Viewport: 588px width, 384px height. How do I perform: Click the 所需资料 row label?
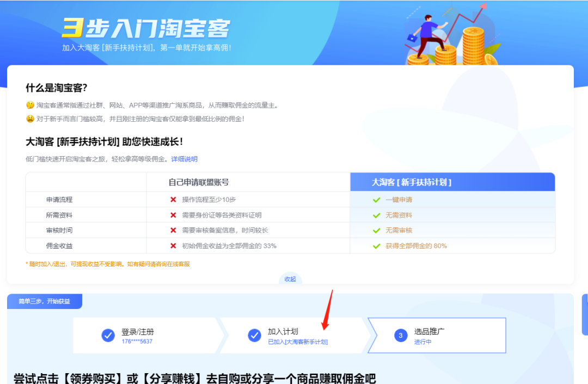pyautogui.click(x=59, y=215)
